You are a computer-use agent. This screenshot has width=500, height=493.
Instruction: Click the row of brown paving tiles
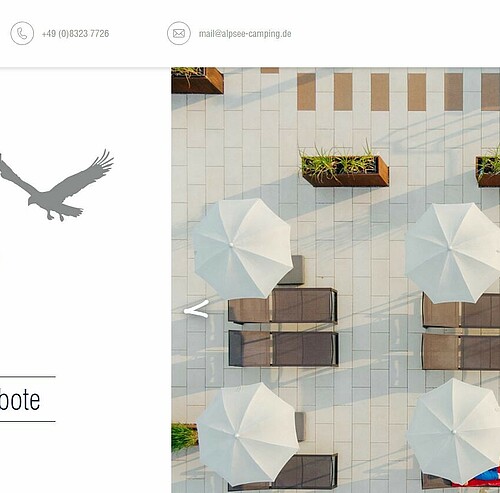(x=398, y=92)
